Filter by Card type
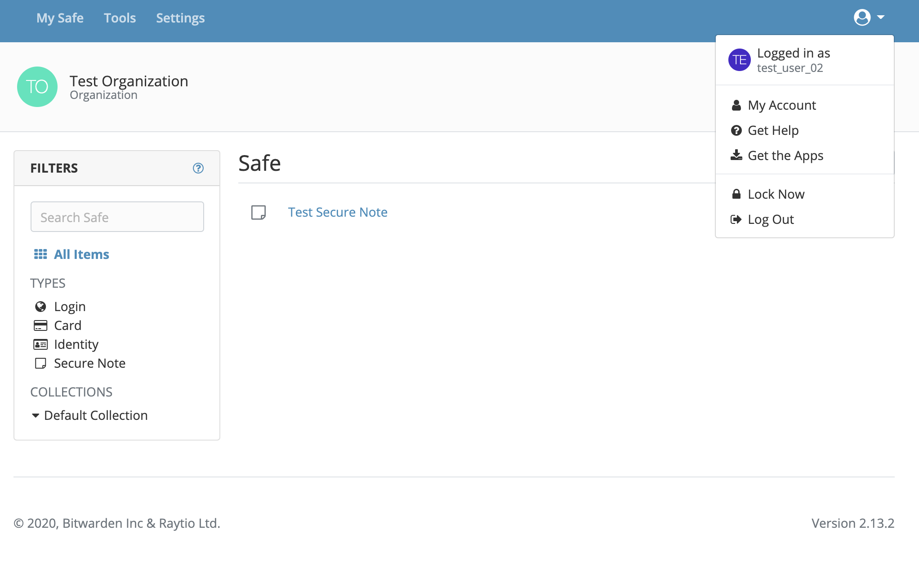Viewport: 919px width, 588px height. [67, 325]
